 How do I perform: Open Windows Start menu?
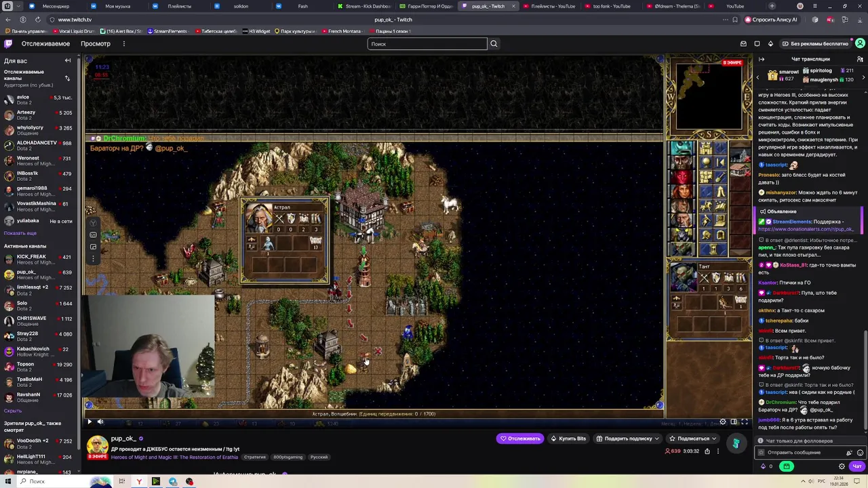(x=7, y=481)
